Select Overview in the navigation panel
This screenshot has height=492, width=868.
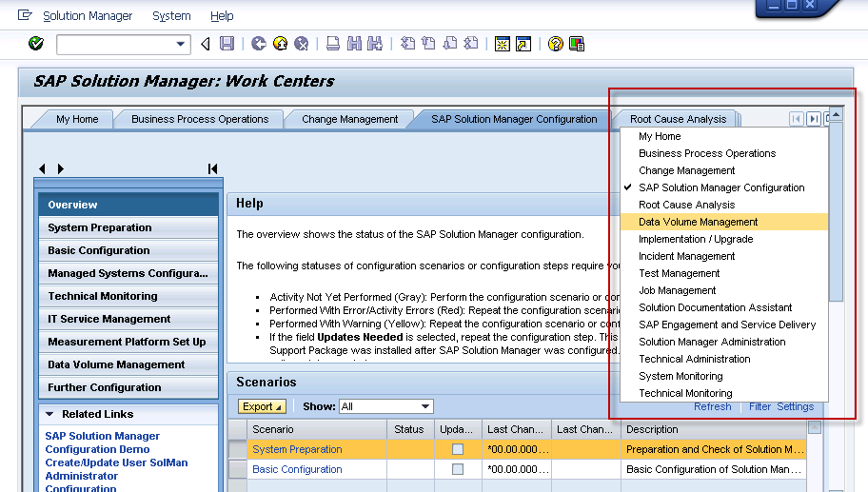pyautogui.click(x=128, y=205)
